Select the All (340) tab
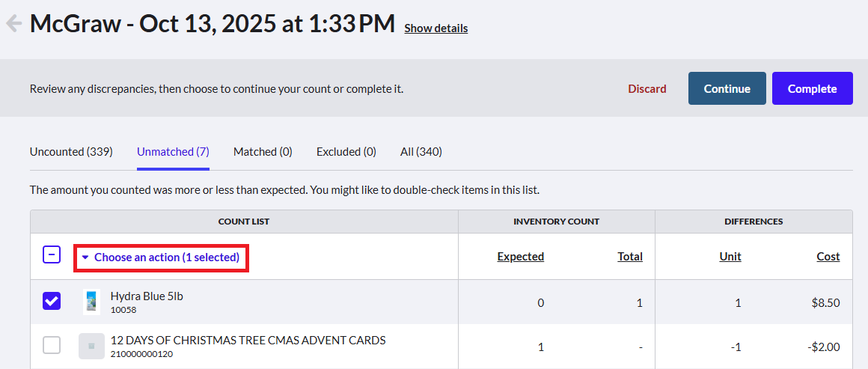The image size is (868, 369). click(421, 152)
